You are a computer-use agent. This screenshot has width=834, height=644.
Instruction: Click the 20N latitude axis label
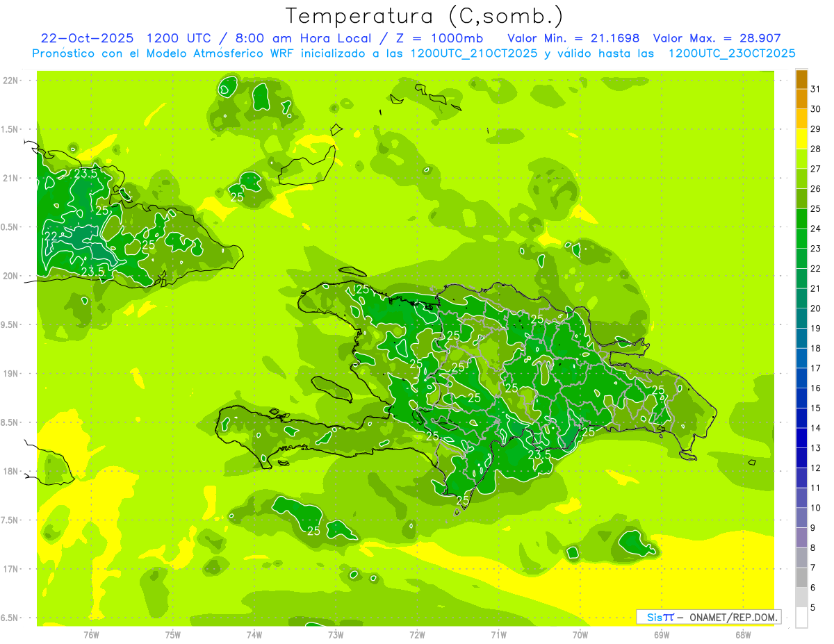pyautogui.click(x=10, y=276)
